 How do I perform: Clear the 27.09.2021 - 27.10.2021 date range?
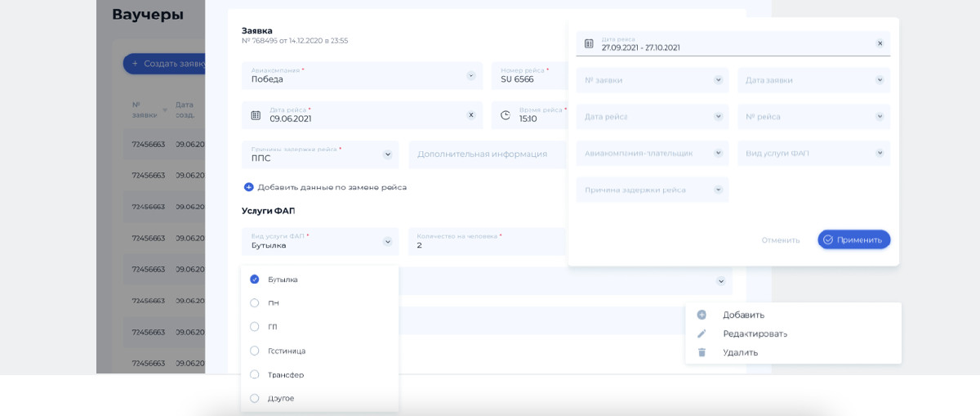pos(880,43)
